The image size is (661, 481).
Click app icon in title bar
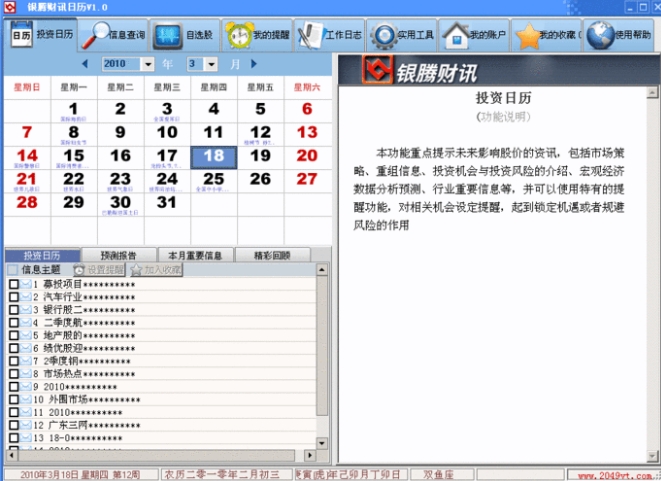tap(9, 7)
